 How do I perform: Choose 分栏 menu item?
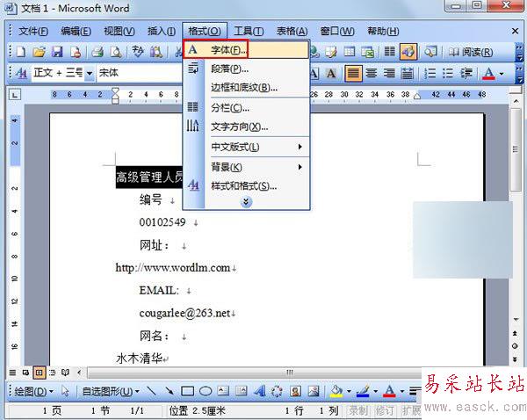(246, 108)
